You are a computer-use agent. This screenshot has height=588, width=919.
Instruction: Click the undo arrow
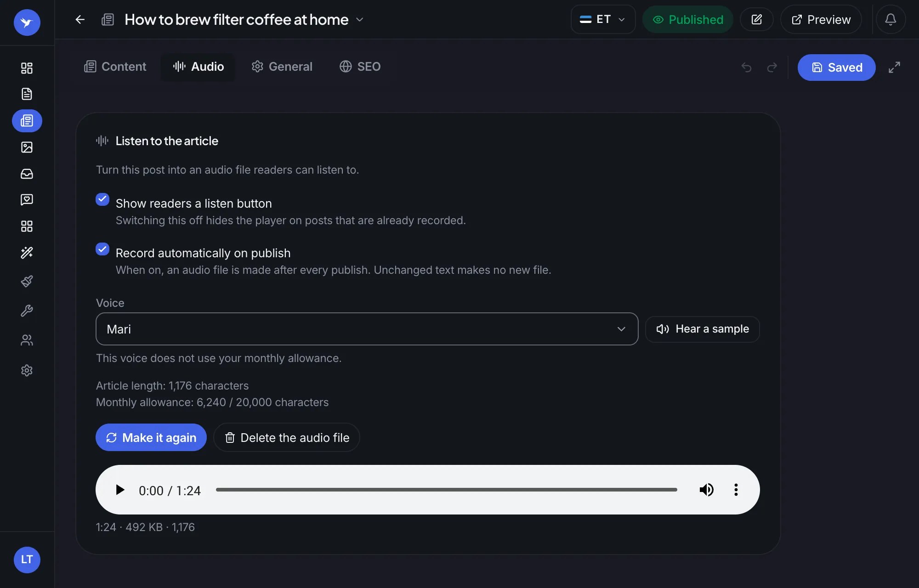746,68
